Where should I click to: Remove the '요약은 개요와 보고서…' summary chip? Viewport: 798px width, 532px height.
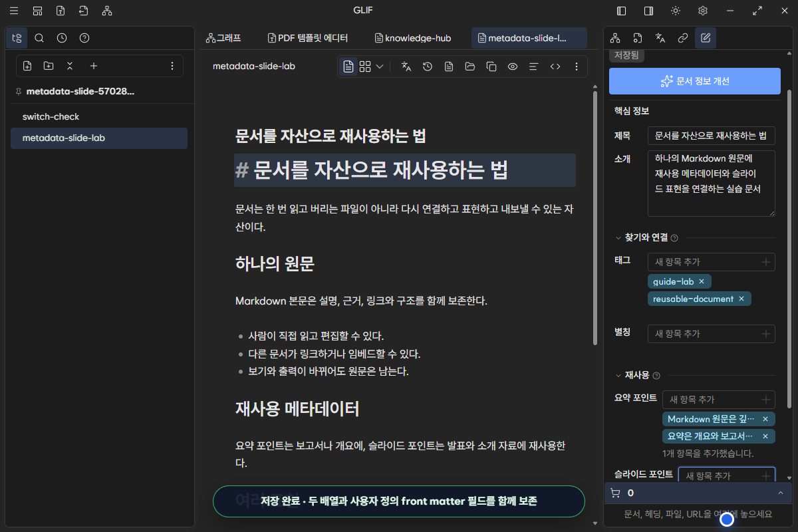[x=765, y=436]
